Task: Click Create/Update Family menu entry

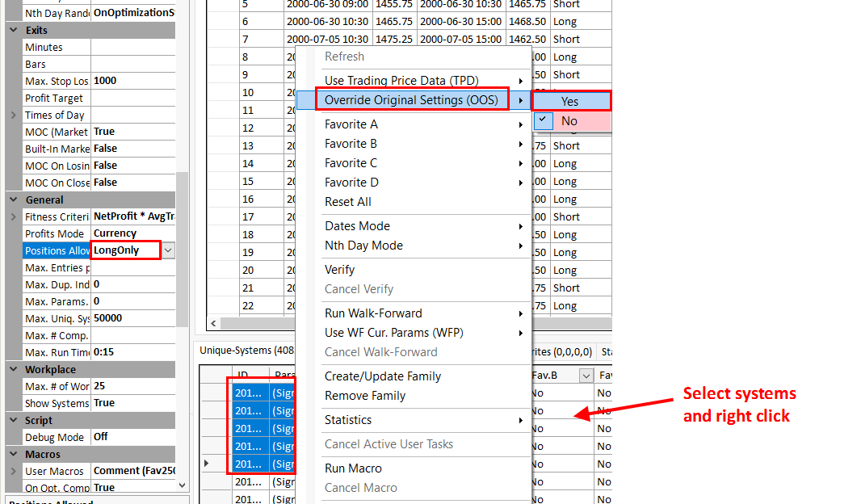Action: pyautogui.click(x=383, y=376)
